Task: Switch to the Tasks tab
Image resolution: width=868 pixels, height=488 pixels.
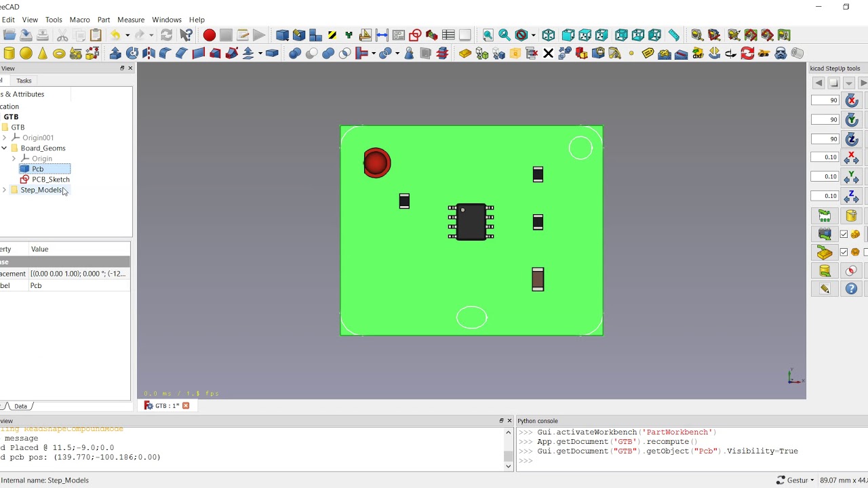Action: pos(24,81)
